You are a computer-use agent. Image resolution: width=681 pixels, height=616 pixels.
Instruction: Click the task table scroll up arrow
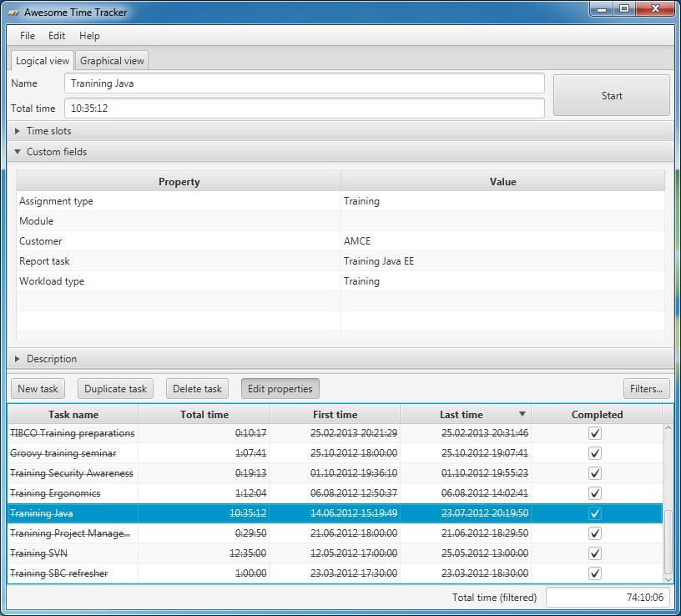[668, 428]
